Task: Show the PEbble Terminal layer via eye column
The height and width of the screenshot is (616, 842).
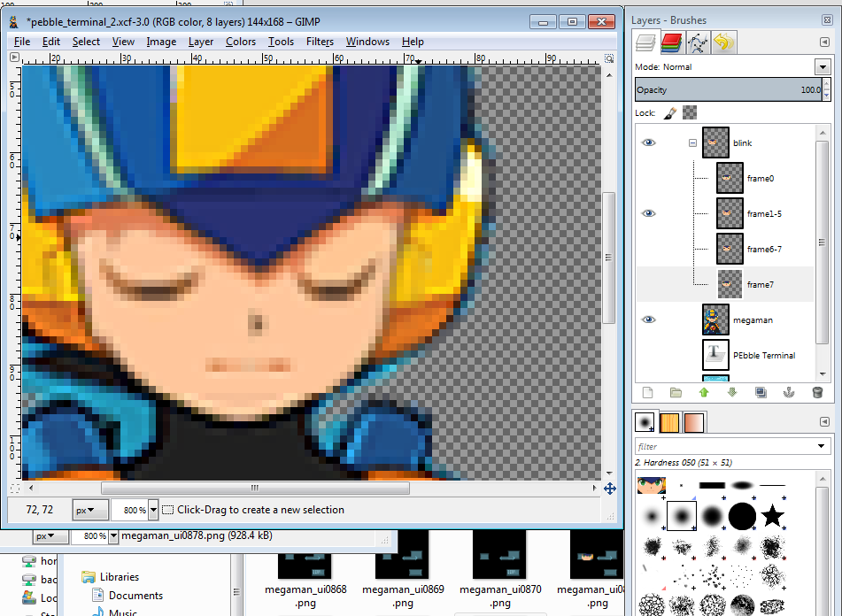Action: coord(649,355)
